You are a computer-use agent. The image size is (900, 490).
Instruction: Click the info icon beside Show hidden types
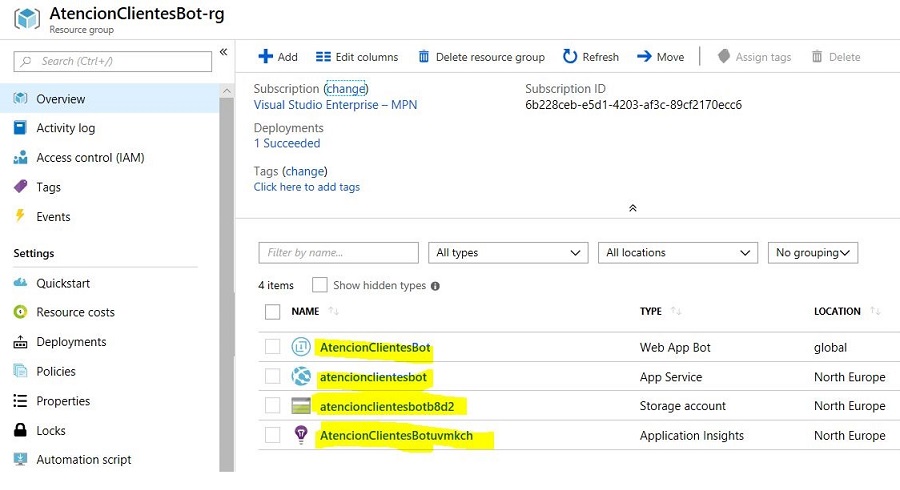(x=435, y=286)
